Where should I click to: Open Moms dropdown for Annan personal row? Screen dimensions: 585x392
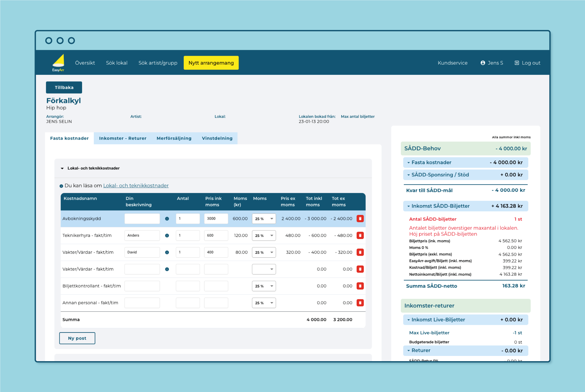pos(263,303)
